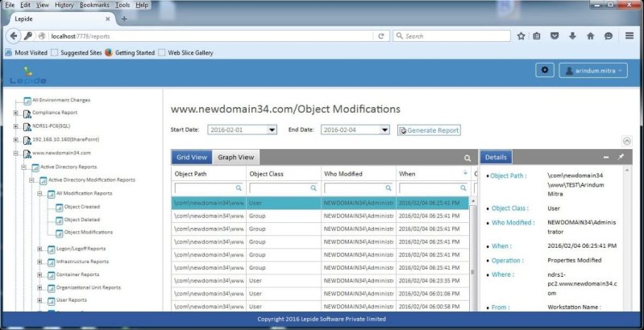Open the Bookmarks menu
The width and height of the screenshot is (644, 330).
pyautogui.click(x=95, y=5)
